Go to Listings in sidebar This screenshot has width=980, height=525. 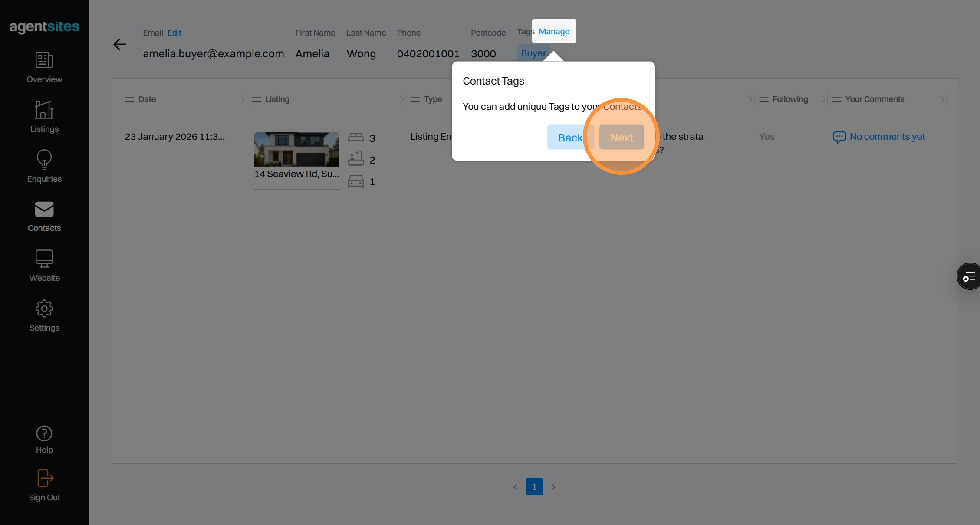(44, 110)
